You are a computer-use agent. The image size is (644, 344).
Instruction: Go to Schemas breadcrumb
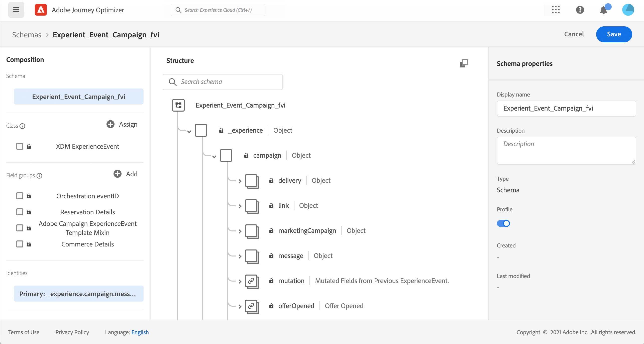click(x=27, y=35)
